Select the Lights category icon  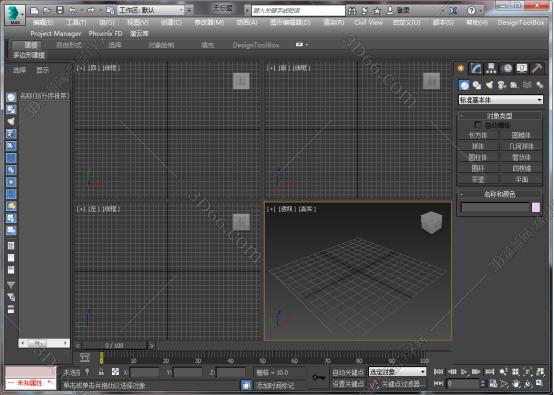(489, 85)
